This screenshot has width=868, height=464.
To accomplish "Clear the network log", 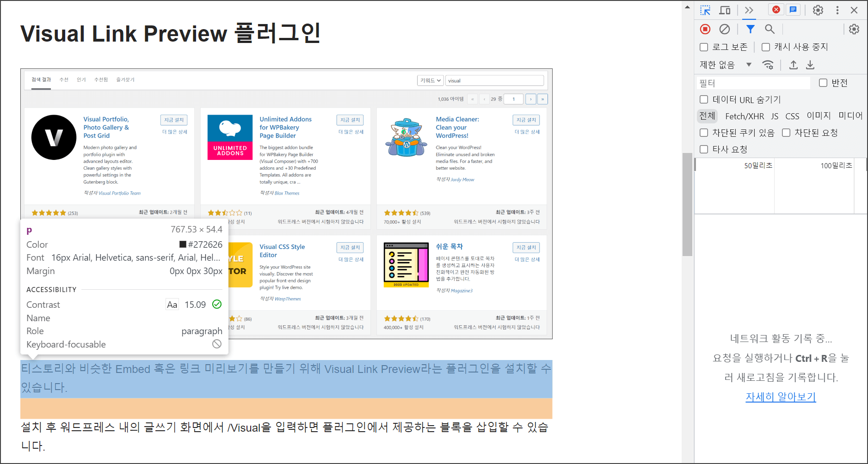I will pos(725,29).
